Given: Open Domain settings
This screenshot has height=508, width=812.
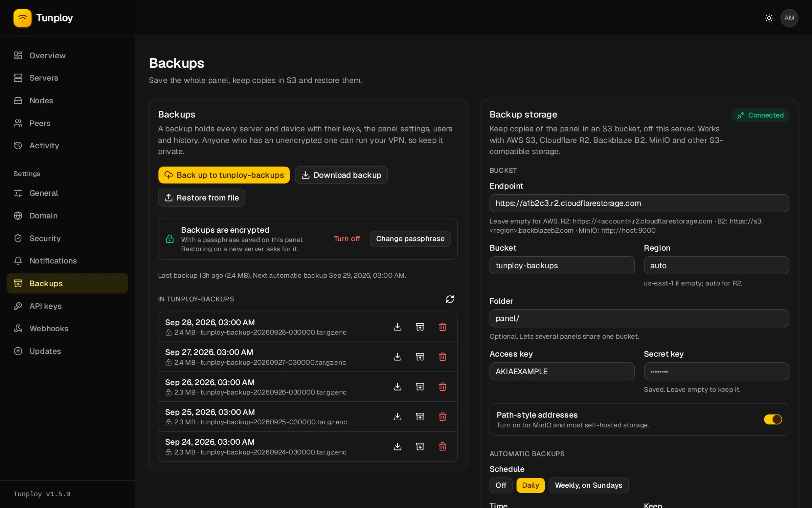Looking at the screenshot, I should (67, 216).
